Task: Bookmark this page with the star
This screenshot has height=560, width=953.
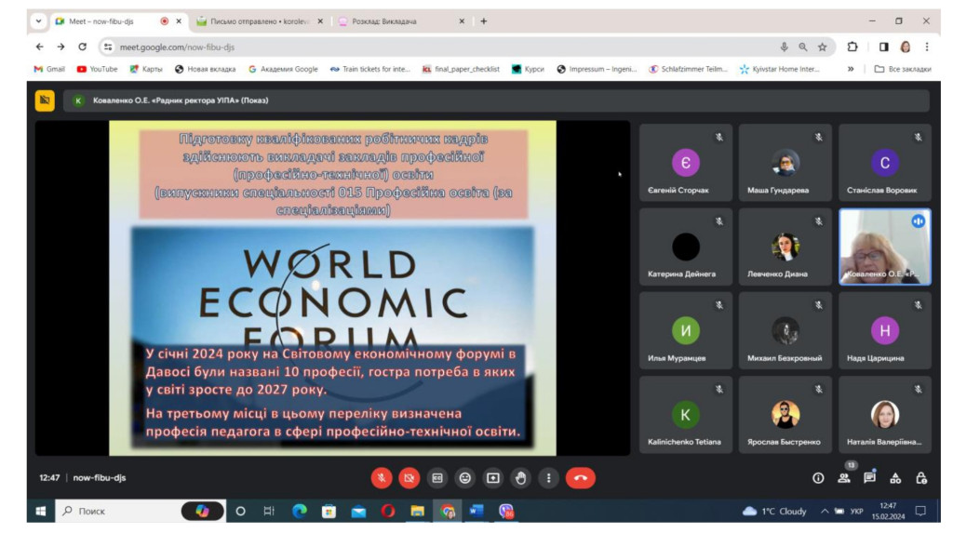Action: (823, 47)
